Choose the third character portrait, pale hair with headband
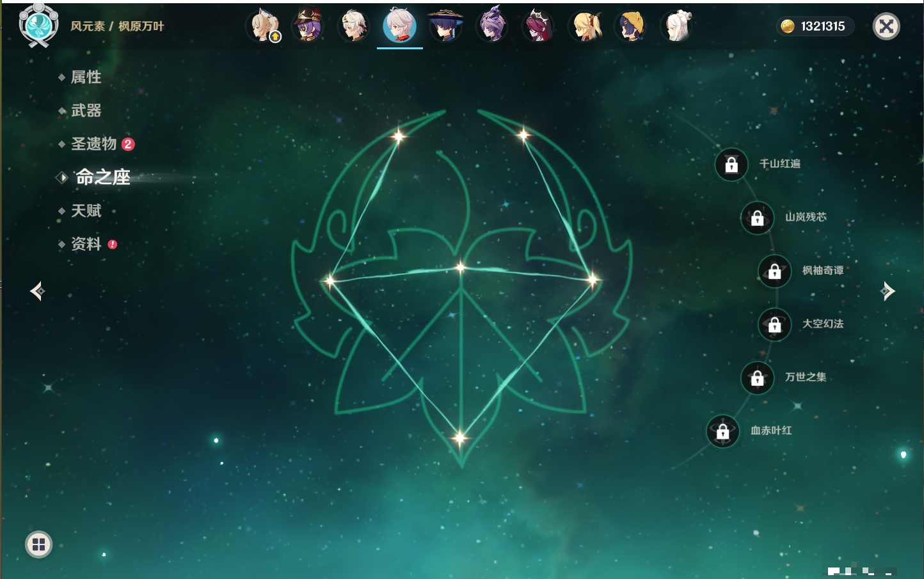The image size is (924, 579). point(354,26)
